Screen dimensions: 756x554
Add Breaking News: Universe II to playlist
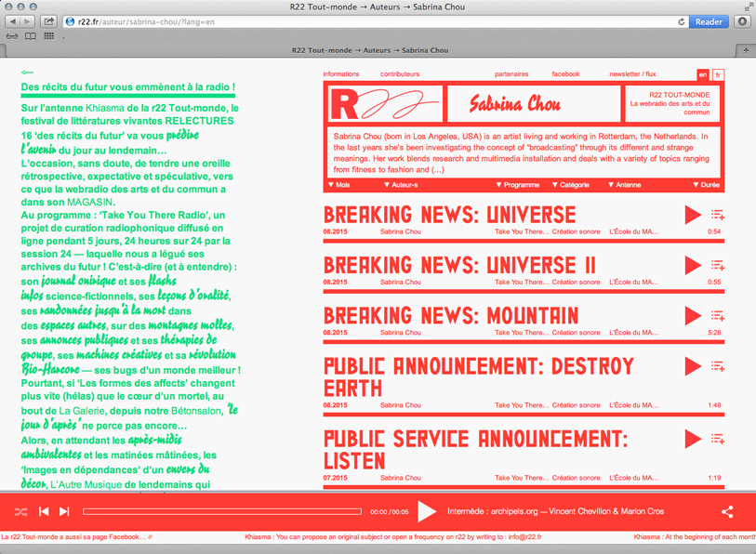point(718,265)
